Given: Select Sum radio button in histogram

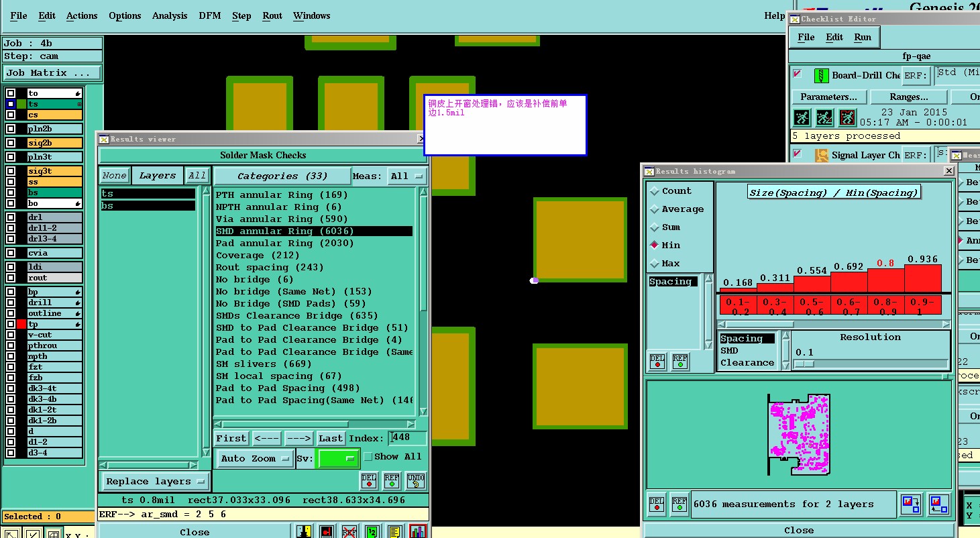Looking at the screenshot, I should pos(655,227).
